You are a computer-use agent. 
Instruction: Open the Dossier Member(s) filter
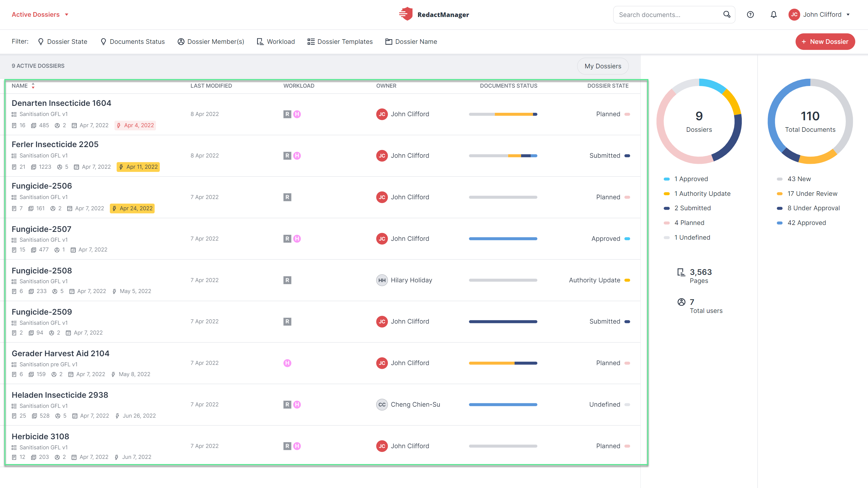(211, 42)
